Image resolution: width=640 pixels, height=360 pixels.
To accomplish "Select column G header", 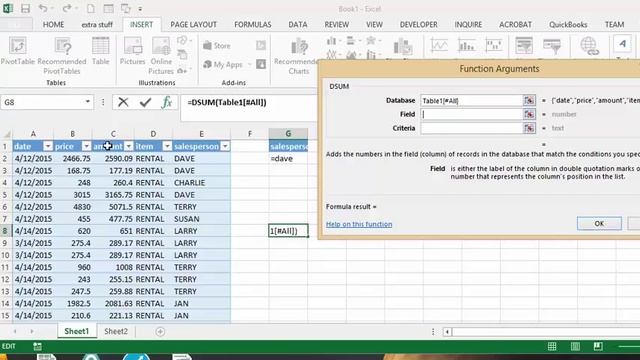I will [288, 133].
